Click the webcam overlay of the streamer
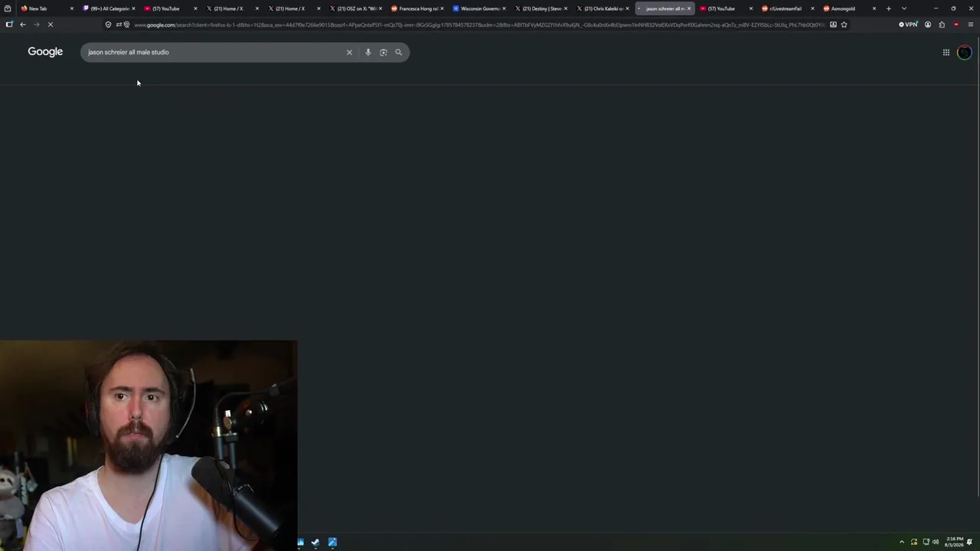 [x=149, y=445]
